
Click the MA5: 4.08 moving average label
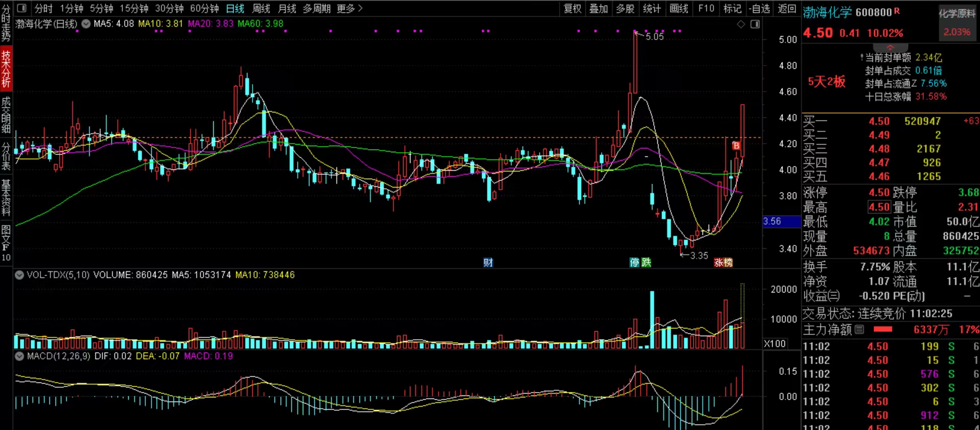(114, 23)
